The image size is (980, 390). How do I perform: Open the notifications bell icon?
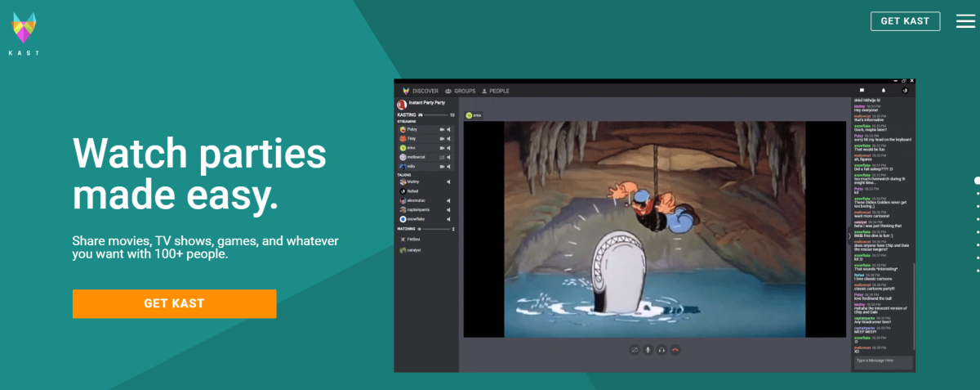click(x=883, y=90)
